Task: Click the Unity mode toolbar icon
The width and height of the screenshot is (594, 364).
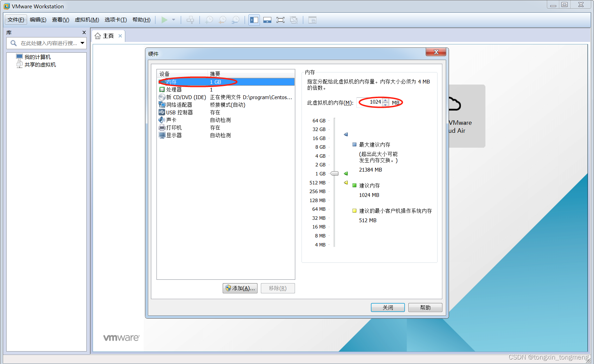Action: click(x=294, y=20)
